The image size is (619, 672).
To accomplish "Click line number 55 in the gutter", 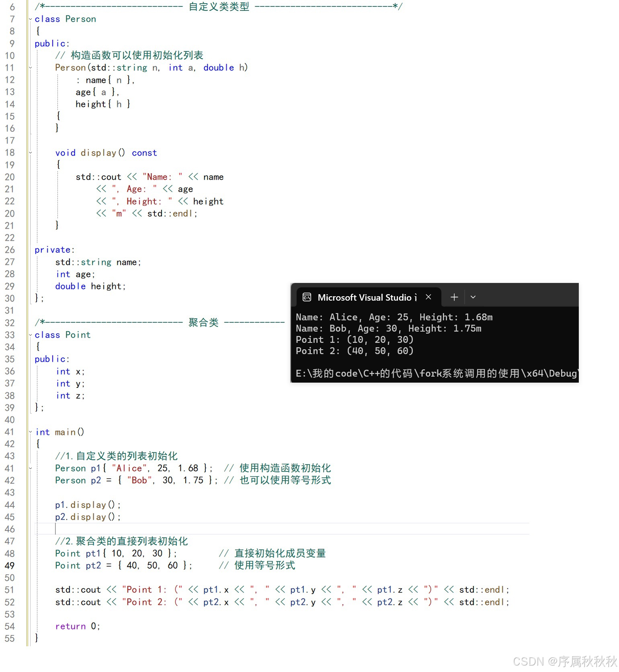I will click(x=10, y=639).
